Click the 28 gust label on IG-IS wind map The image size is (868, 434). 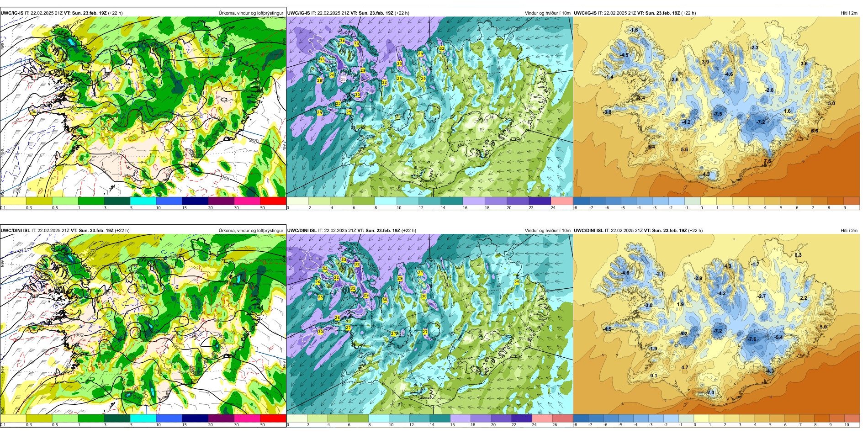[x=319, y=81]
